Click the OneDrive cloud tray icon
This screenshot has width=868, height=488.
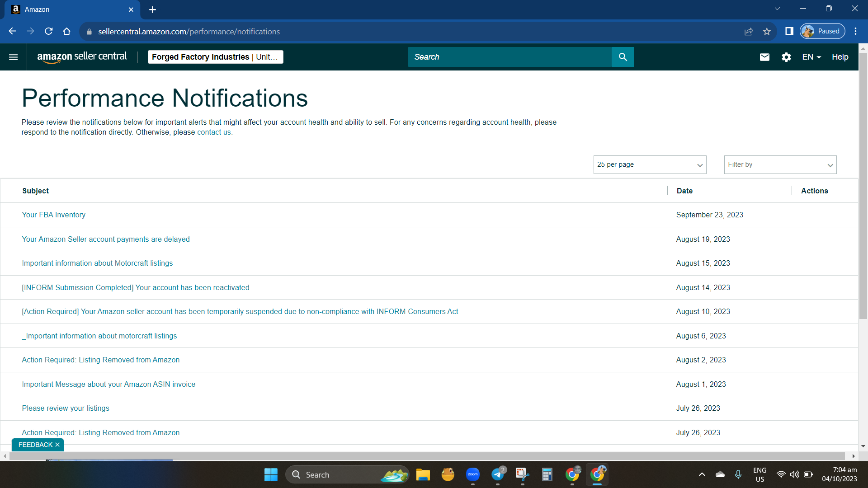click(720, 474)
